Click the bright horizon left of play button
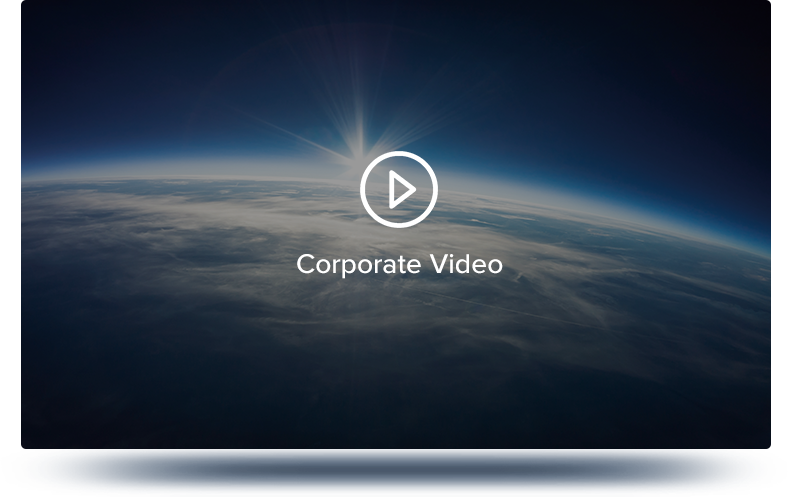The width and height of the screenshot is (788, 497). [x=250, y=170]
